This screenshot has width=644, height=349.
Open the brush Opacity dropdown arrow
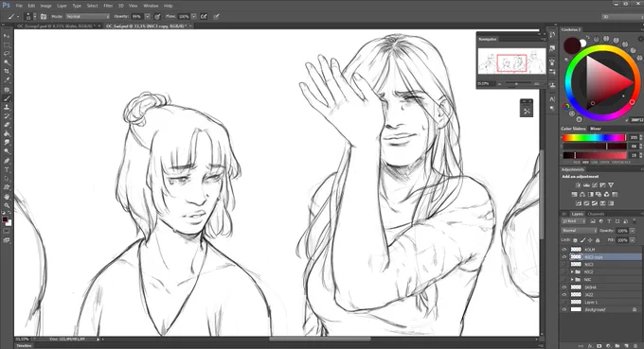(148, 16)
